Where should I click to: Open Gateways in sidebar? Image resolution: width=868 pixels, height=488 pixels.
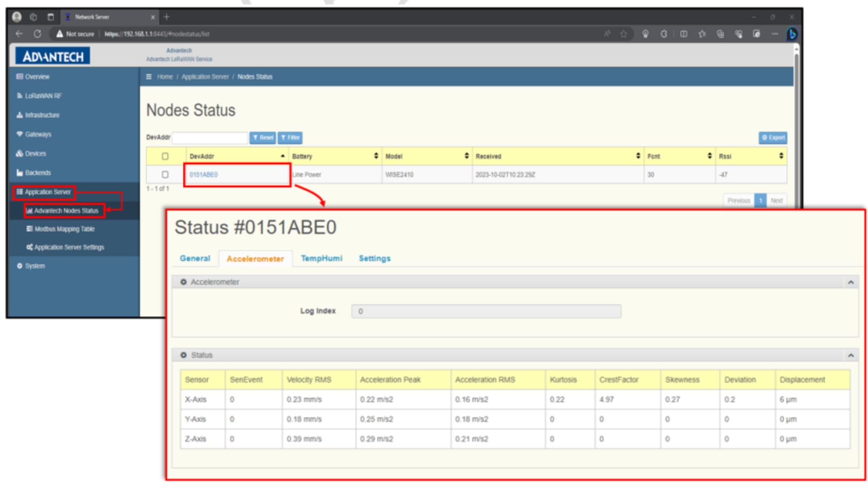[x=34, y=134]
